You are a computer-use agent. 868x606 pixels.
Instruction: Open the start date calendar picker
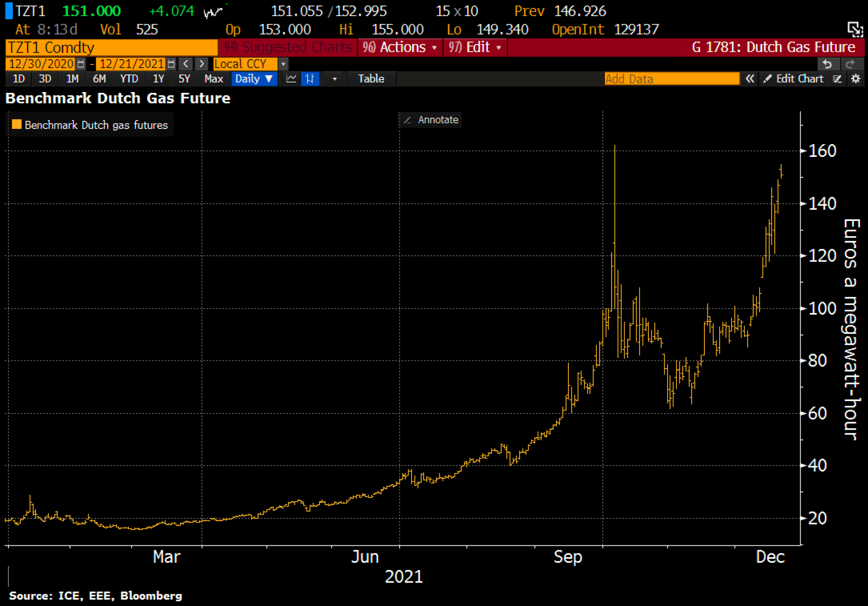[81, 64]
